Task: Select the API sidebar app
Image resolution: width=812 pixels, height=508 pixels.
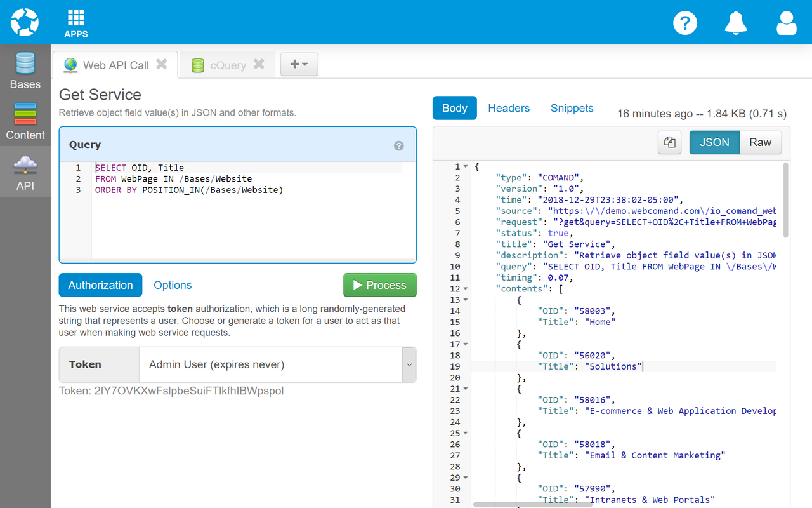Action: tap(25, 172)
